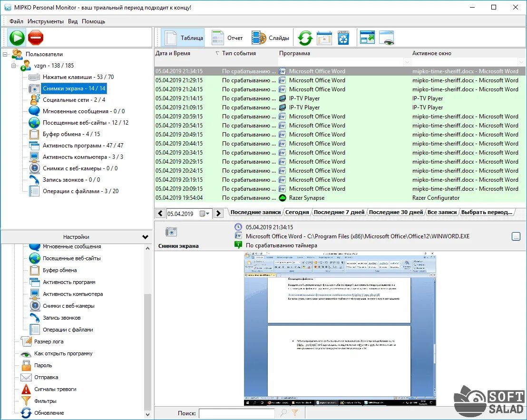Open Обновление settings
Viewport: 527px width, 420px height.
49,413
